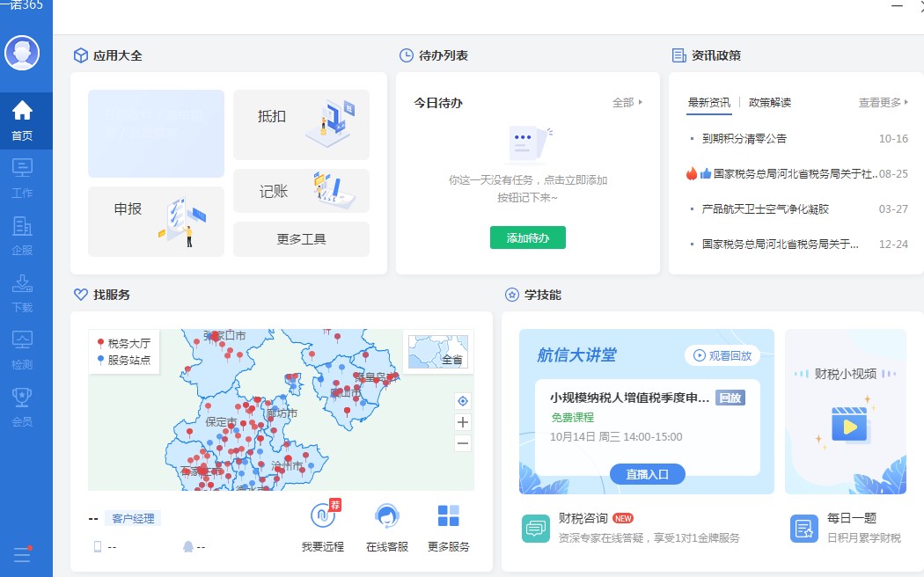This screenshot has height=577, width=924.
Task: Minimize the window
Action: pos(897,5)
